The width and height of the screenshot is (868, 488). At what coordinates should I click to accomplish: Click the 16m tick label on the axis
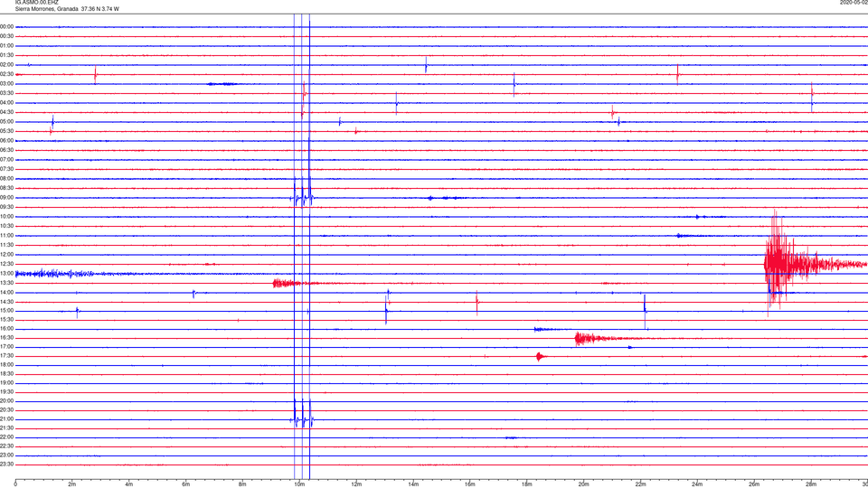click(x=470, y=484)
